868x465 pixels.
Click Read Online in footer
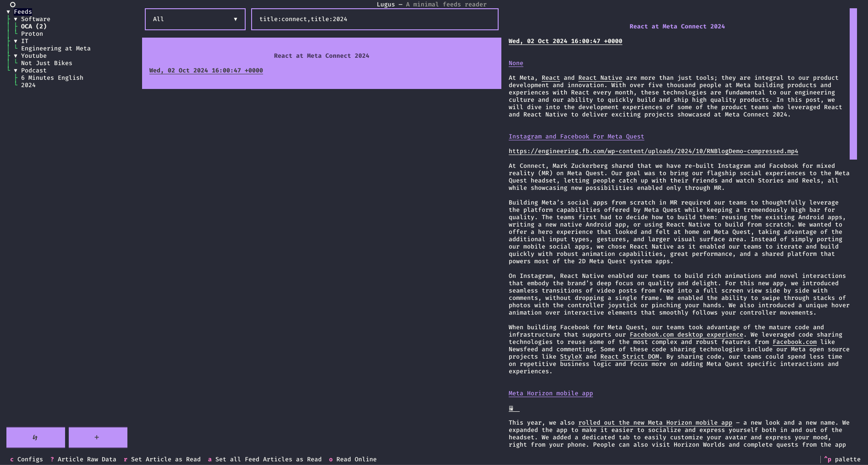[x=353, y=459]
